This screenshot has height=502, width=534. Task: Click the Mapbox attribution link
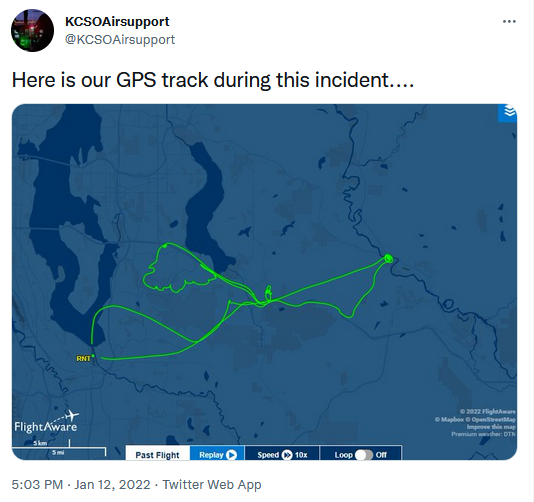[x=450, y=419]
